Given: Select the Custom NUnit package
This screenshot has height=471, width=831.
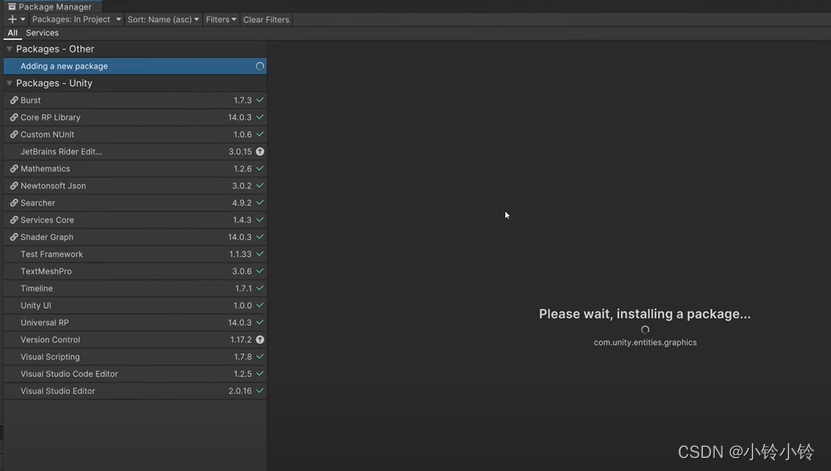Looking at the screenshot, I should pos(135,135).
